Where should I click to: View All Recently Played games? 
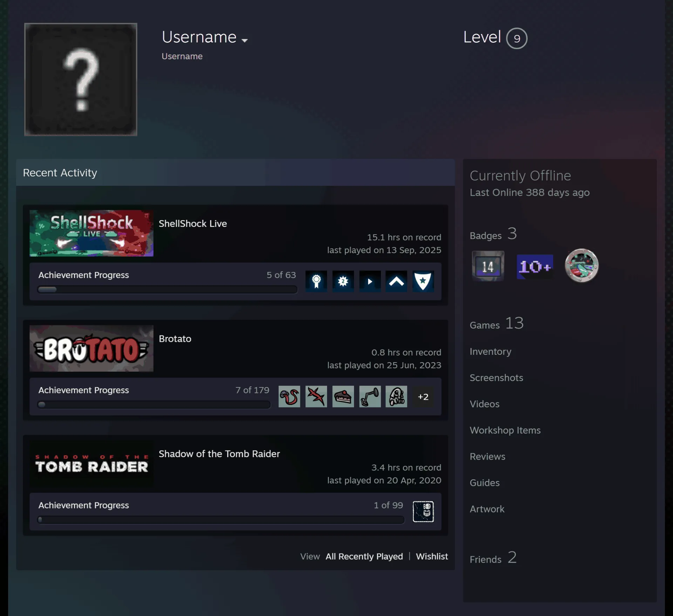[x=364, y=556]
